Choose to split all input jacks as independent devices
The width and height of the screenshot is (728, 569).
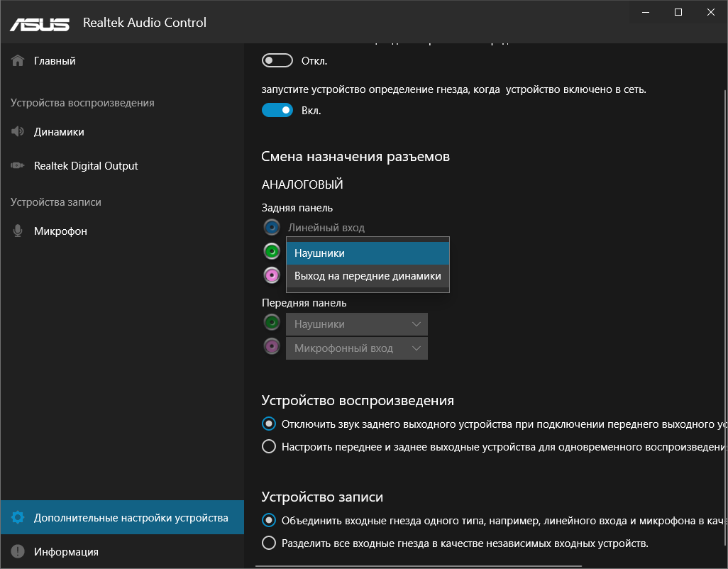(x=269, y=543)
